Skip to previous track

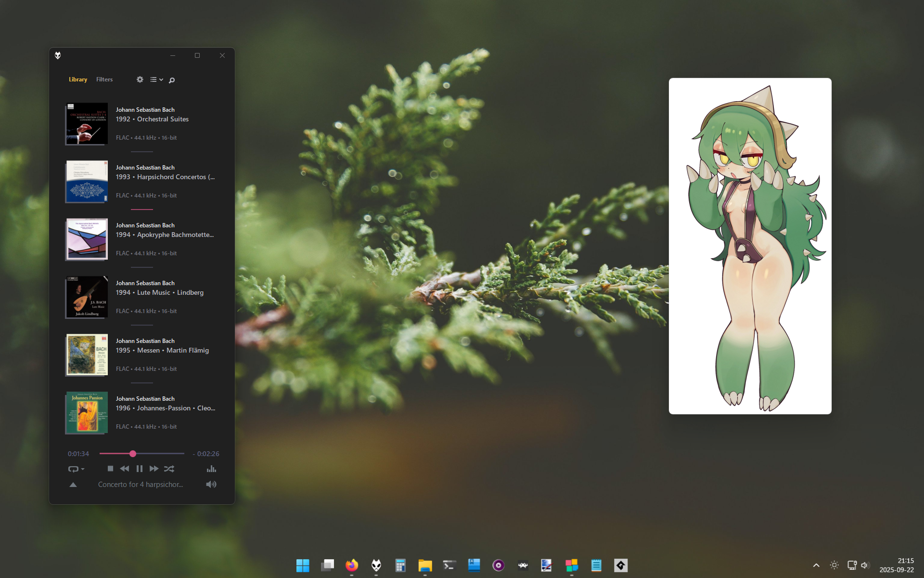[x=124, y=469]
